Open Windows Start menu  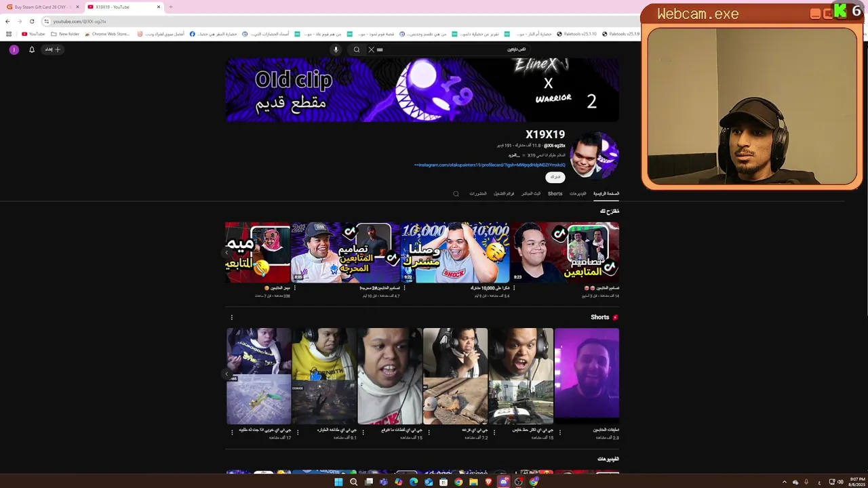tap(338, 482)
